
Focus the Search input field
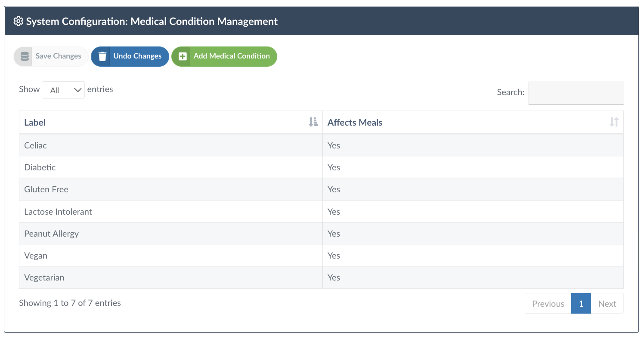click(576, 92)
